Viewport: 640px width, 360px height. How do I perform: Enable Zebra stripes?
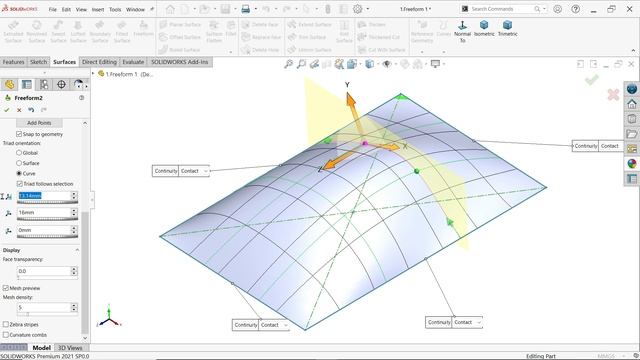(x=6, y=324)
